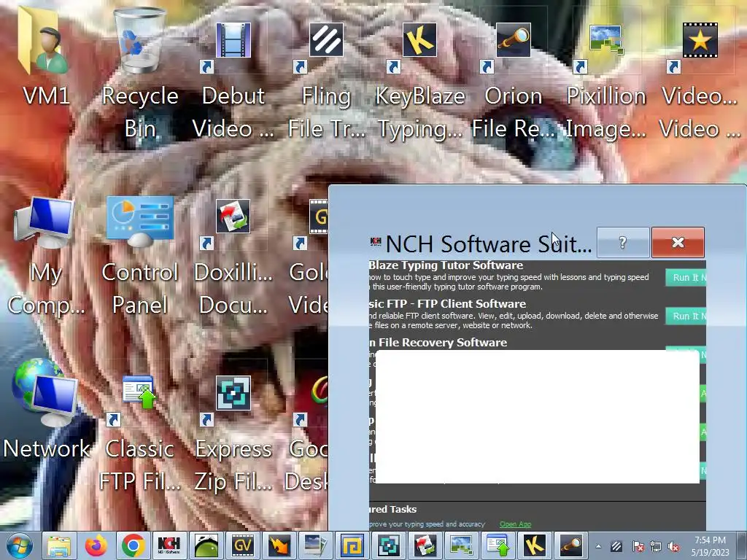The image size is (747, 560).
Task: Click the Express Zip taskbar icon
Action: pos(389,545)
